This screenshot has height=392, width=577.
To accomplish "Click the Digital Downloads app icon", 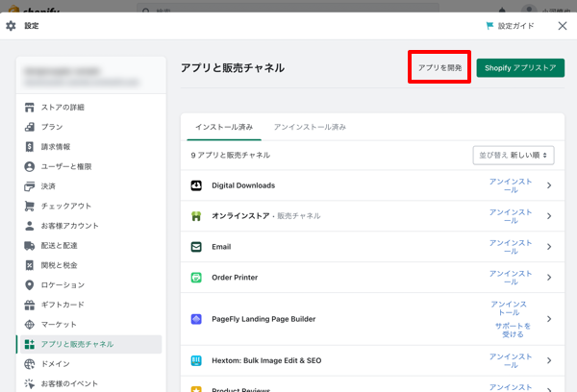I will click(196, 185).
